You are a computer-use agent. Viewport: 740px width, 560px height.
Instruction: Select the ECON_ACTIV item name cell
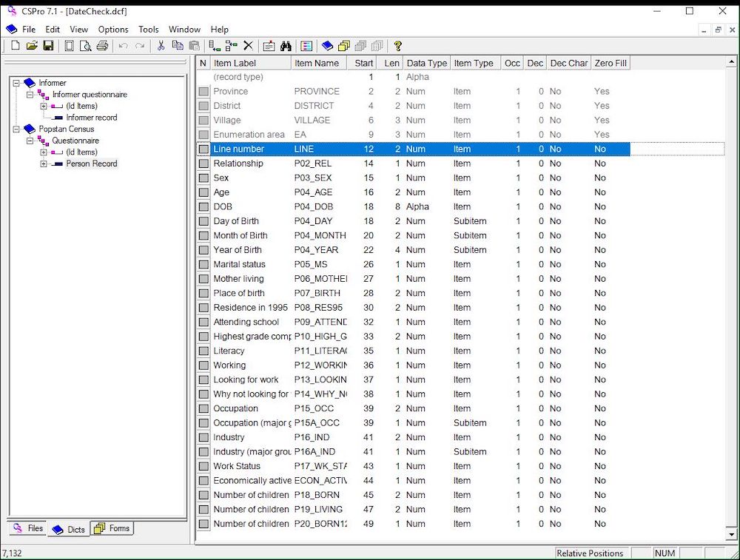[x=320, y=481]
